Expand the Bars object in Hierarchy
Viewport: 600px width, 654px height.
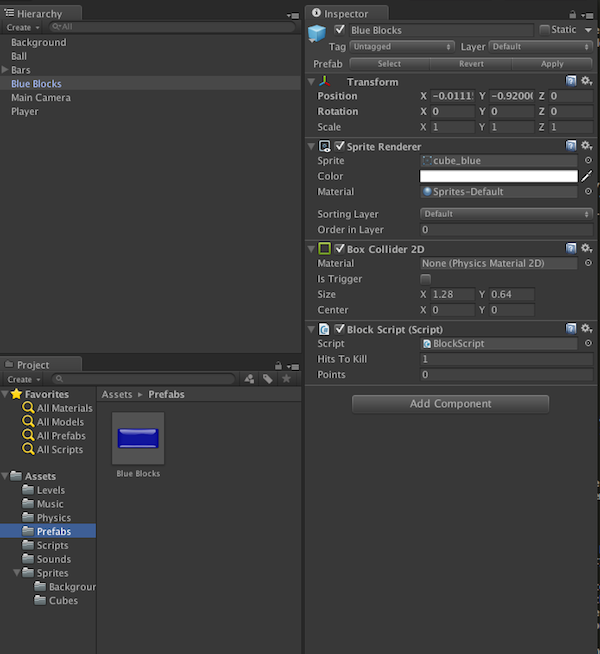(x=5, y=69)
